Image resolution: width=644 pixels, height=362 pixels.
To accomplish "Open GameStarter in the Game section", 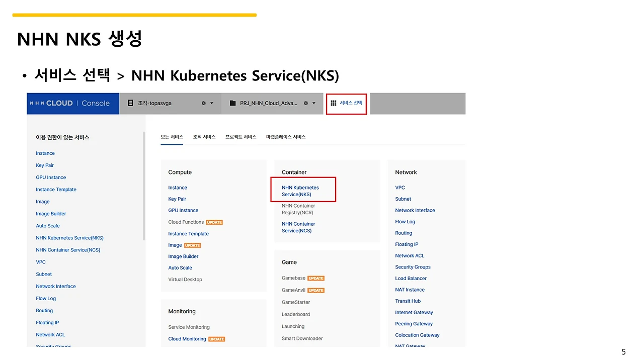I will click(296, 302).
